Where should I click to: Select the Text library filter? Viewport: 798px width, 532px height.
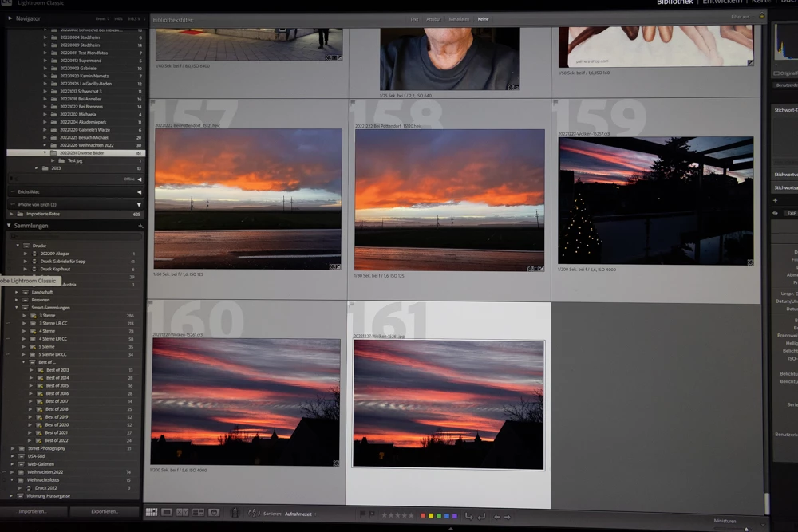coord(414,19)
